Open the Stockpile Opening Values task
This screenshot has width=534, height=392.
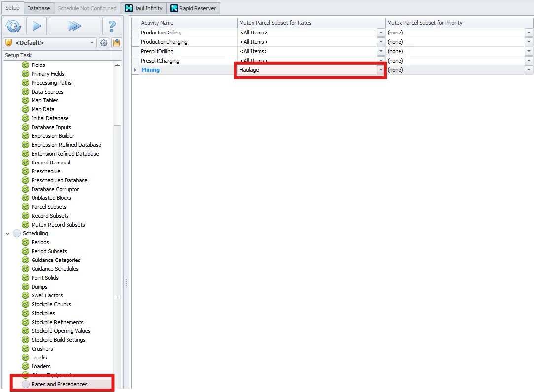pyautogui.click(x=61, y=331)
